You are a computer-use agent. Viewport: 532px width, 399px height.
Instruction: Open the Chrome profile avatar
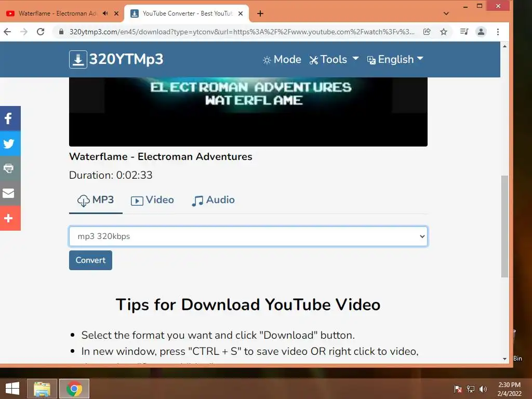pyautogui.click(x=481, y=32)
